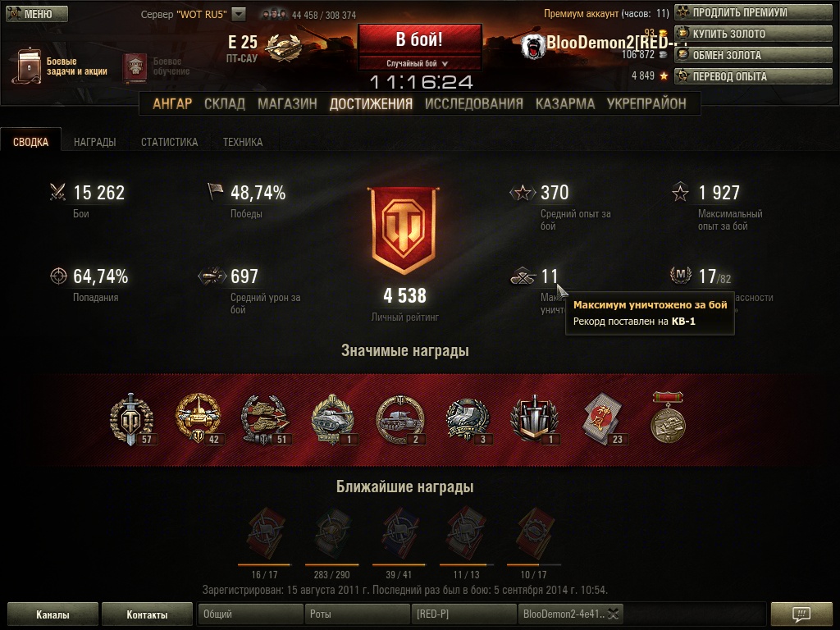Switch to the НАГРАДЫ tab
The width and height of the screenshot is (840, 630).
pos(95,142)
